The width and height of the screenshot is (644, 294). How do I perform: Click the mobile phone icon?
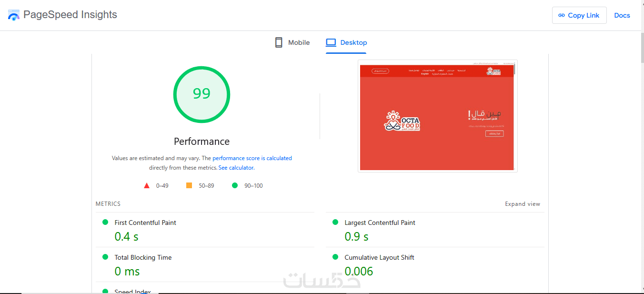pyautogui.click(x=279, y=42)
